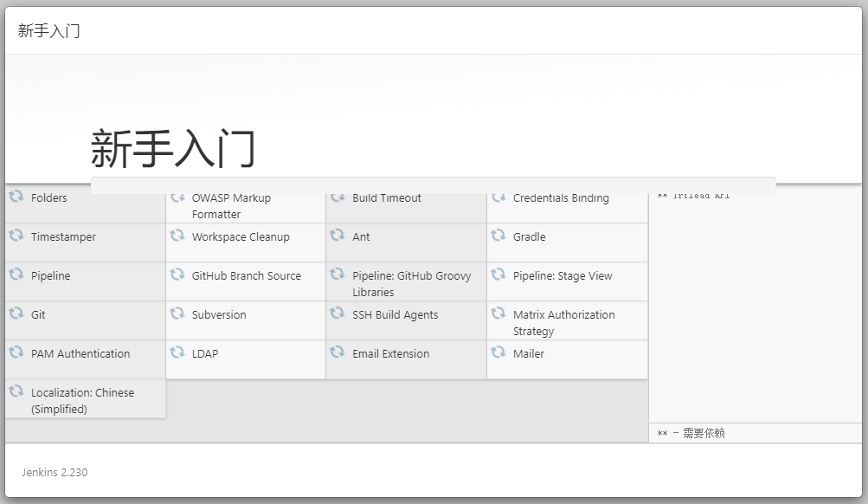Click Pipeline: GitHub Groovy Libraries text
This screenshot has height=504, width=868.
(x=411, y=283)
